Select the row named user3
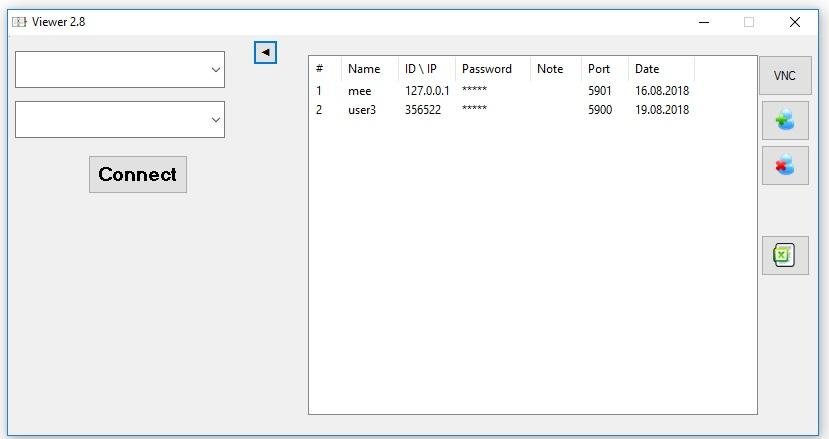This screenshot has height=439, width=829. tap(502, 109)
